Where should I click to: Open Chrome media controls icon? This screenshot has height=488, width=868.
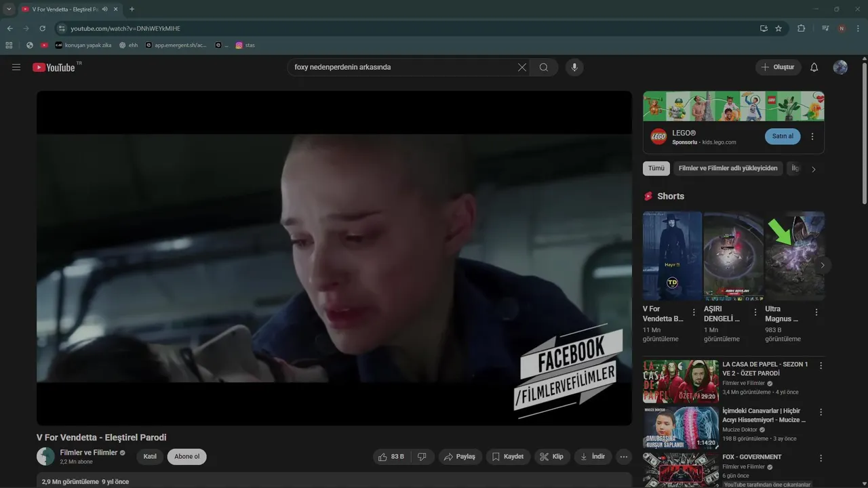click(825, 28)
